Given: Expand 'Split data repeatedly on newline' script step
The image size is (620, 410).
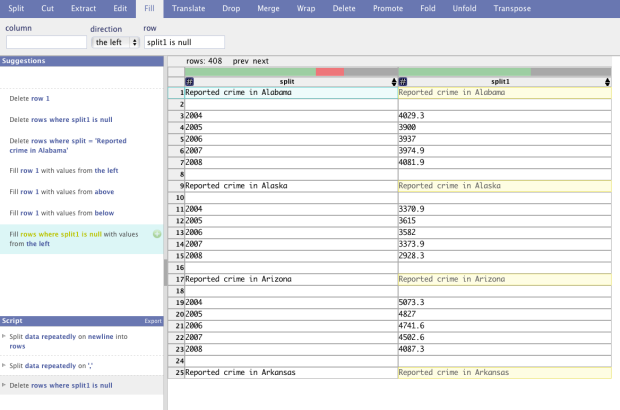Looking at the screenshot, I should click(4, 336).
